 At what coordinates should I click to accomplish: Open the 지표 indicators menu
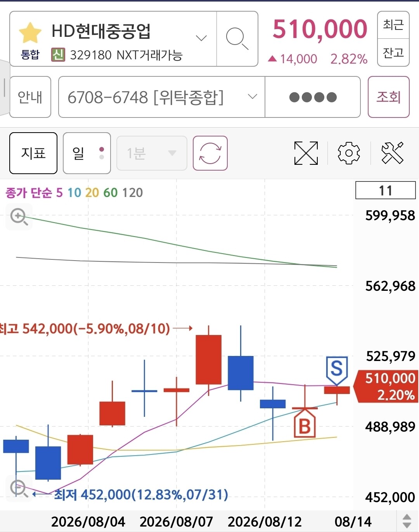click(x=33, y=153)
